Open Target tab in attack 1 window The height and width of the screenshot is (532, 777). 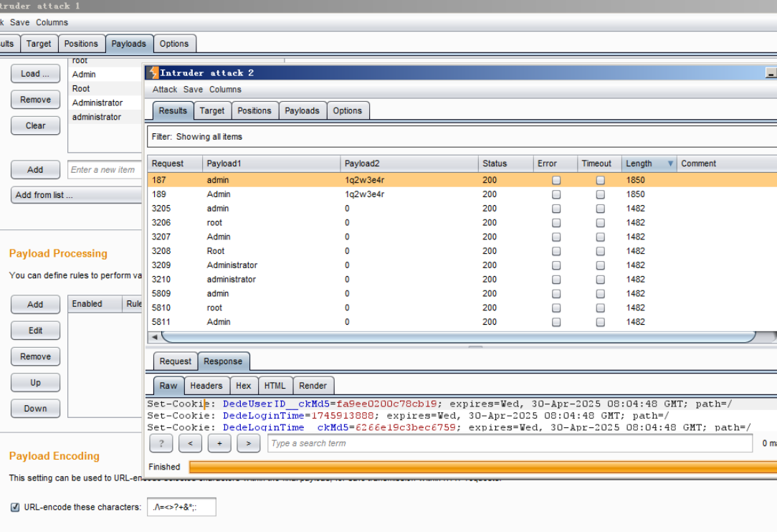39,44
